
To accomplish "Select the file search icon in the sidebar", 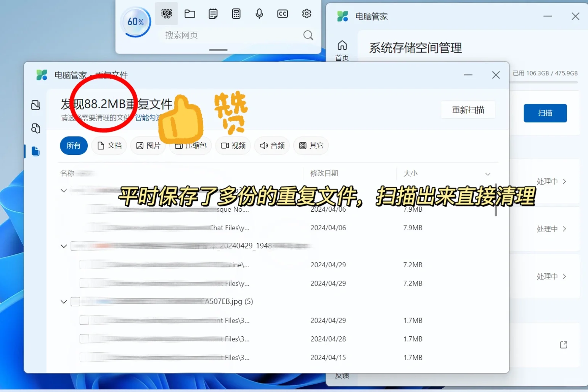I will pyautogui.click(x=35, y=129).
